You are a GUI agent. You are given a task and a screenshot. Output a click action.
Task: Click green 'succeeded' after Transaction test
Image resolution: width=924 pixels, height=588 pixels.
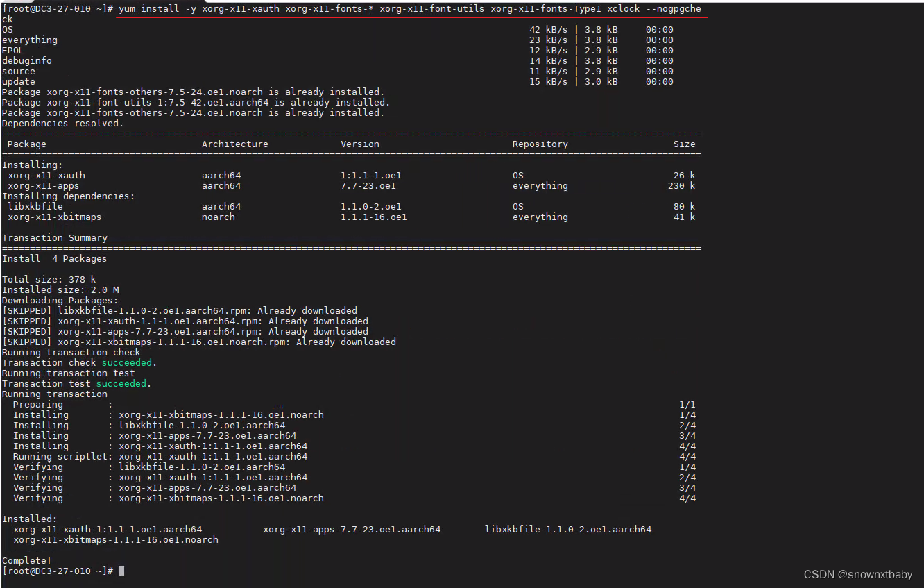point(121,384)
